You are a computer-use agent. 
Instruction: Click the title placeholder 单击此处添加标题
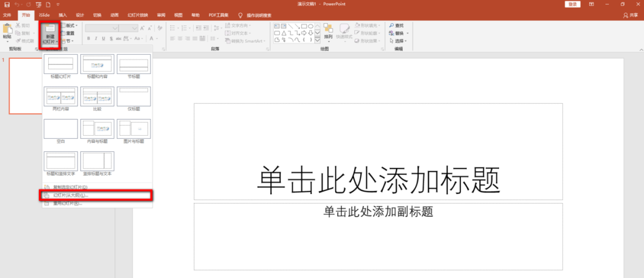[377, 179]
